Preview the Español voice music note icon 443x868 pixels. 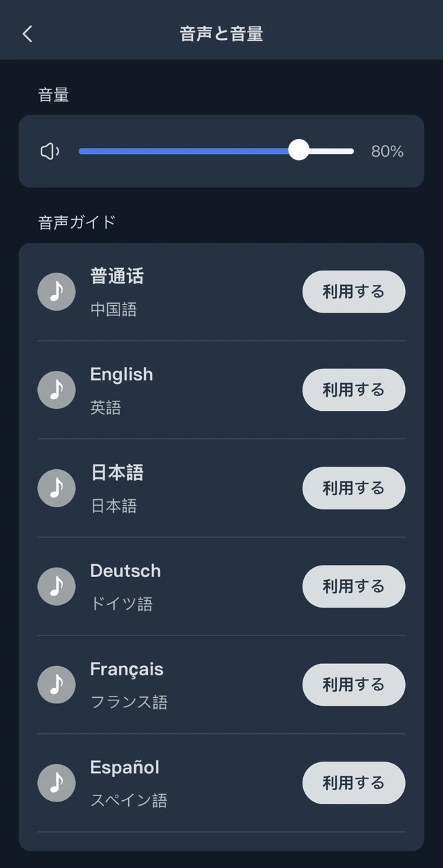56,783
